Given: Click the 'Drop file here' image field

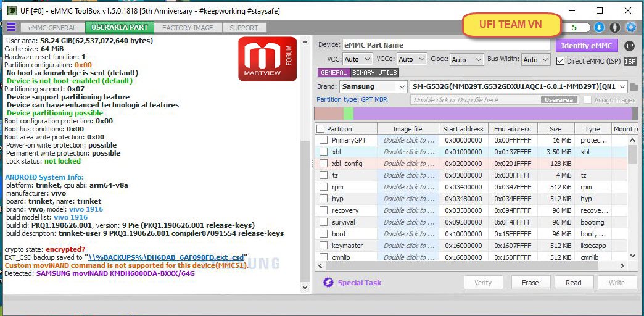Looking at the screenshot, I should (495, 100).
